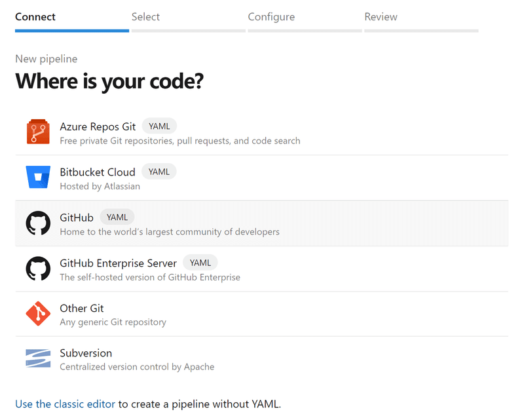Switch to the Configure step tab
The height and width of the screenshot is (420, 524).
[271, 17]
